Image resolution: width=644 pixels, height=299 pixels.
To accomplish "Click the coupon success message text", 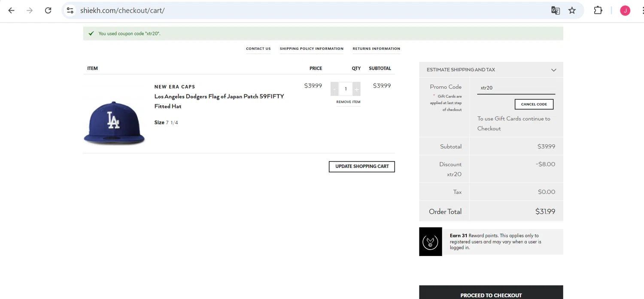I will pyautogui.click(x=130, y=34).
